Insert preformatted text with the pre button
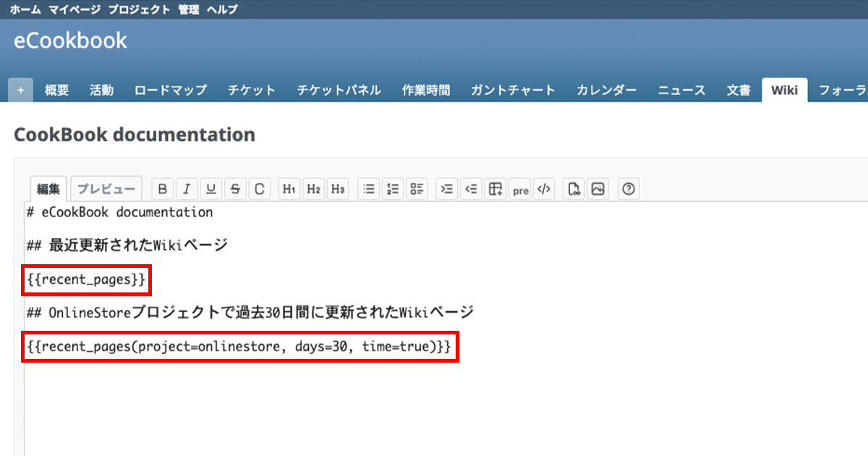Viewport: 868px width, 456px height. pyautogui.click(x=520, y=190)
